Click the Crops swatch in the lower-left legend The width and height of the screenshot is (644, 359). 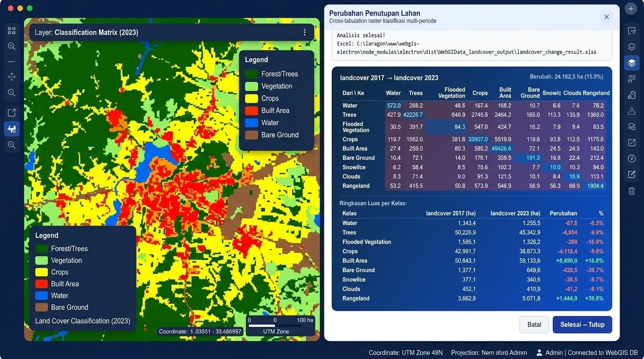pos(42,272)
